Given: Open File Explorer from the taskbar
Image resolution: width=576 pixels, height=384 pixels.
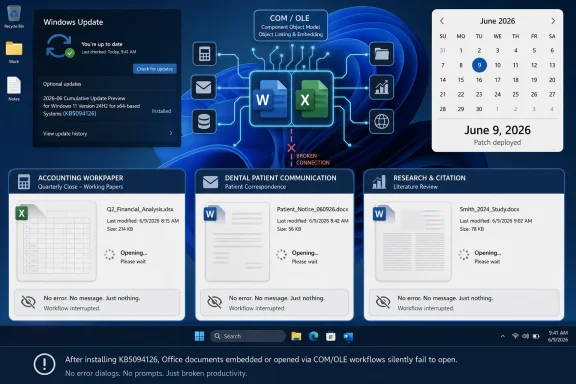Looking at the screenshot, I should click(x=296, y=336).
